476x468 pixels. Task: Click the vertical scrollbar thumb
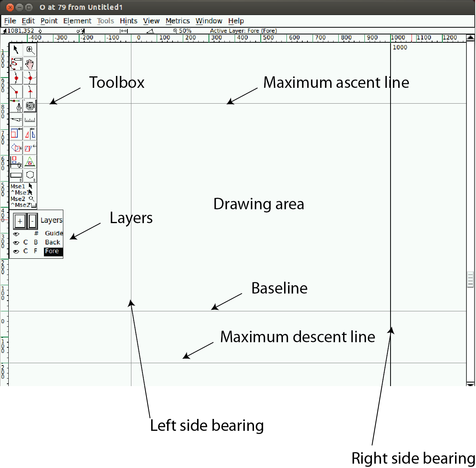470,279
